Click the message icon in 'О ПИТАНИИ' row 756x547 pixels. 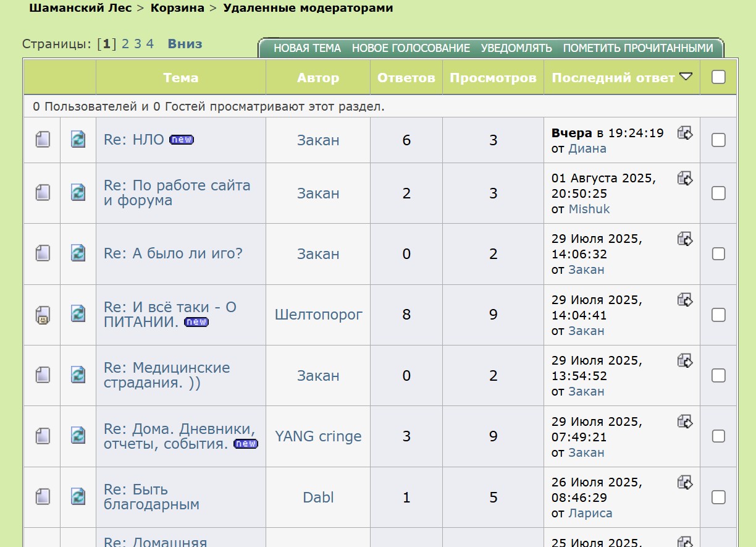(78, 314)
